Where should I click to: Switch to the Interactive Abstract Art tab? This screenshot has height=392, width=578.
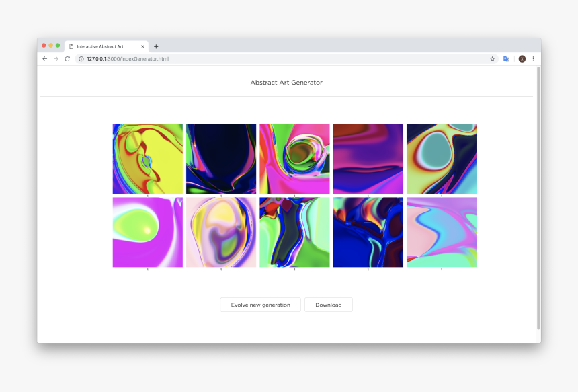[101, 46]
